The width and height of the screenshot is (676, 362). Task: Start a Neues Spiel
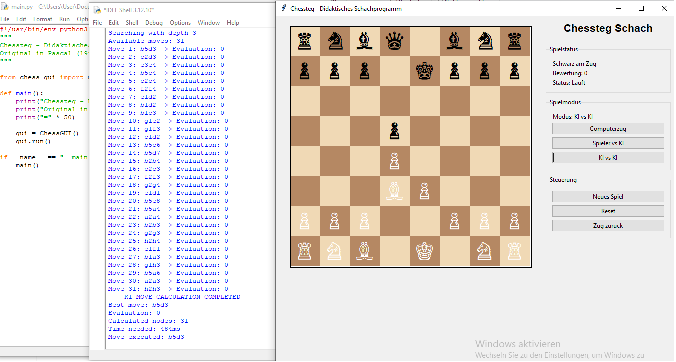tap(608, 197)
